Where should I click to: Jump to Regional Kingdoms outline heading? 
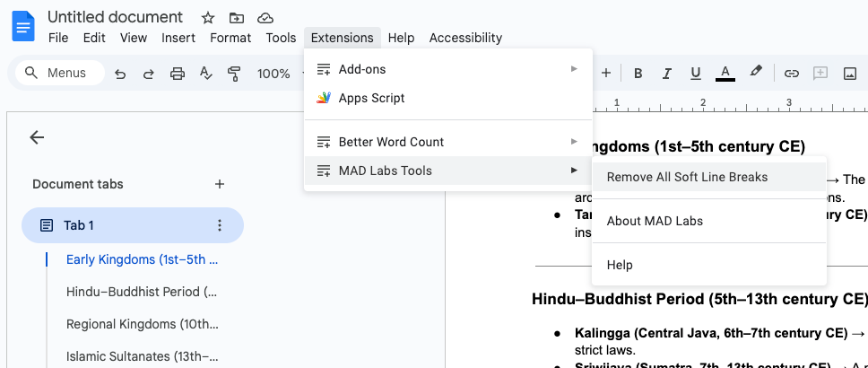143,324
